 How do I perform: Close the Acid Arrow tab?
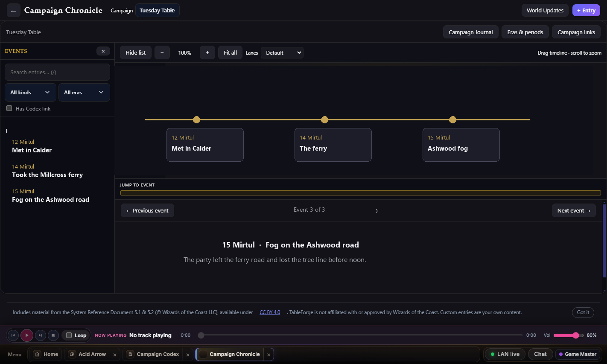point(115,355)
